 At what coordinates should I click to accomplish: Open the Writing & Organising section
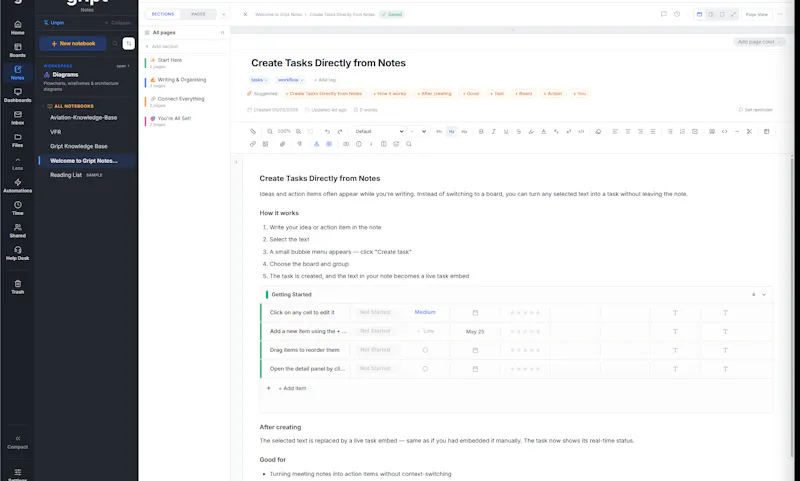[x=185, y=82]
